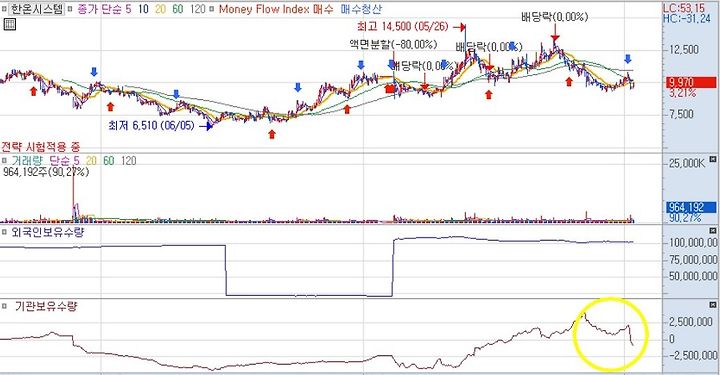Open the data table grid icon
The width and height of the screenshot is (720, 375).
click(9, 24)
